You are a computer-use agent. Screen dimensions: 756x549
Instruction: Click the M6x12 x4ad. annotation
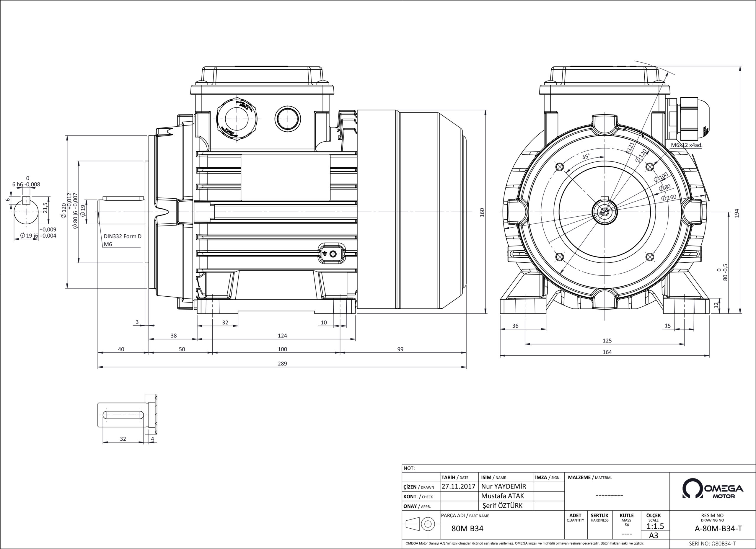686,145
